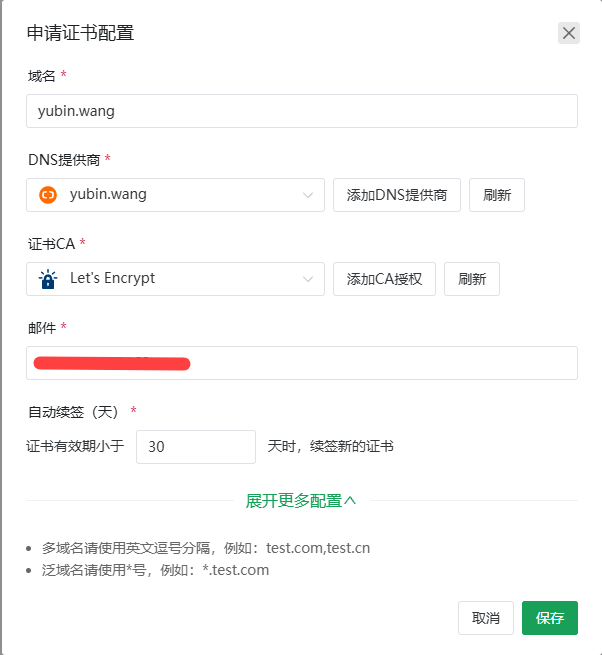Viewport: 602px width, 655px height.
Task: Click the 申请证书配置 dialog title
Action: click(x=80, y=33)
